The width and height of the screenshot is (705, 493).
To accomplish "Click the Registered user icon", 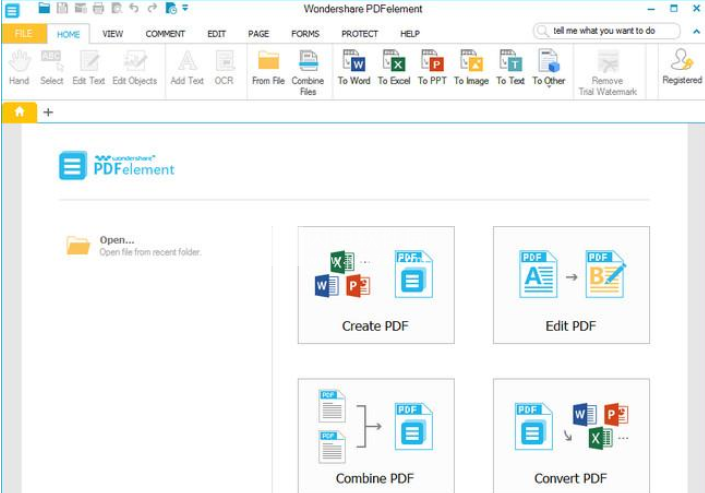I will tap(682, 67).
